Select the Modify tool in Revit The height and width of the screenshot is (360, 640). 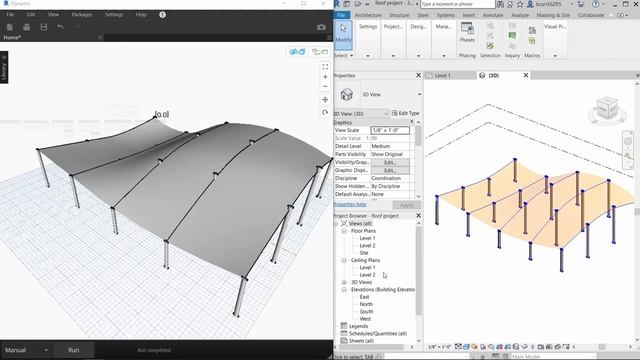(x=343, y=35)
